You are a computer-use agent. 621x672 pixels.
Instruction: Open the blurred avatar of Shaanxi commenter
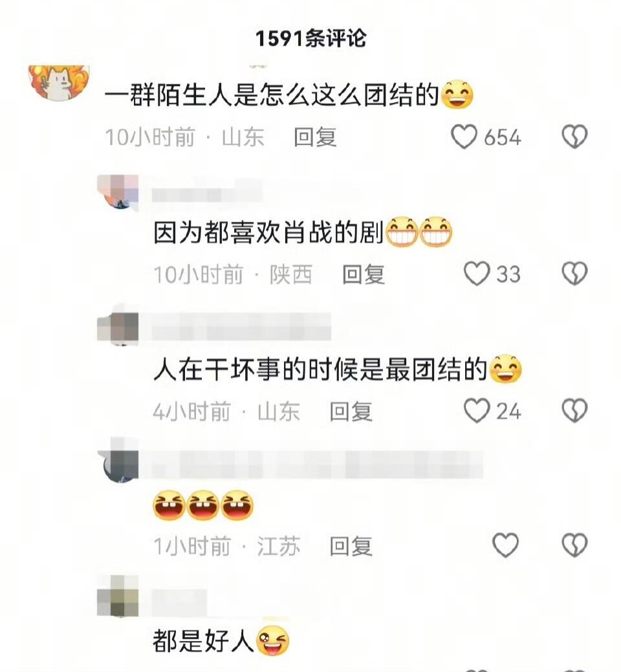click(x=118, y=192)
